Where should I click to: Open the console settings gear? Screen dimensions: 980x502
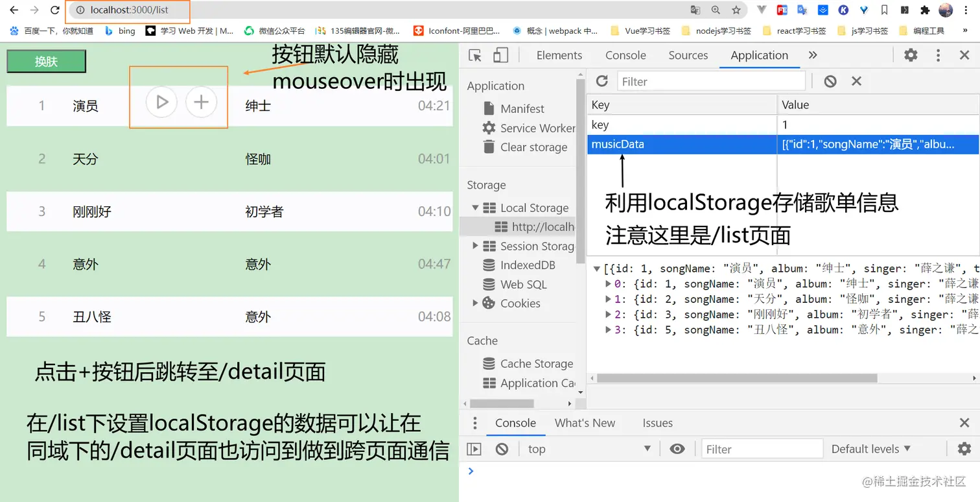point(964,449)
